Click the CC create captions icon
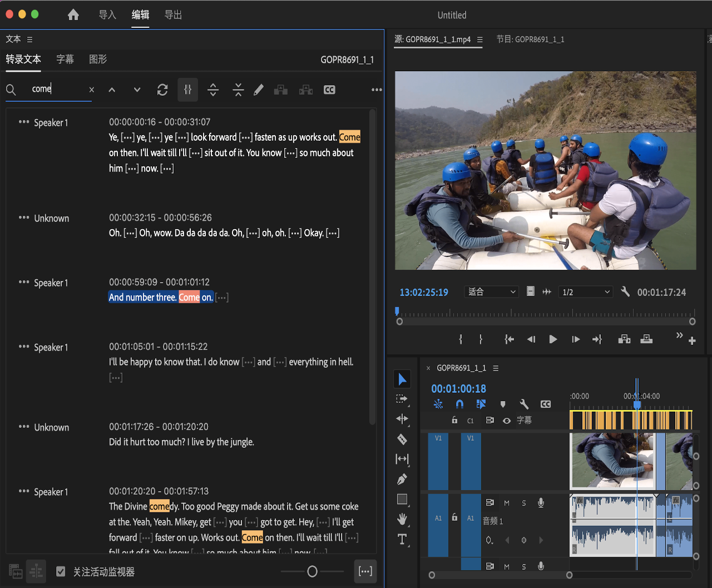Image resolution: width=712 pixels, height=588 pixels. pos(329,90)
